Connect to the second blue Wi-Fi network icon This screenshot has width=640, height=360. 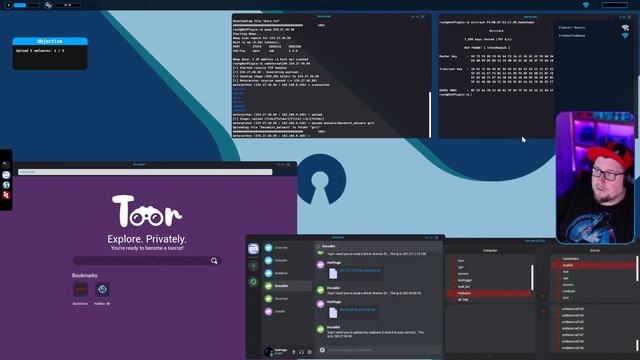(625, 36)
